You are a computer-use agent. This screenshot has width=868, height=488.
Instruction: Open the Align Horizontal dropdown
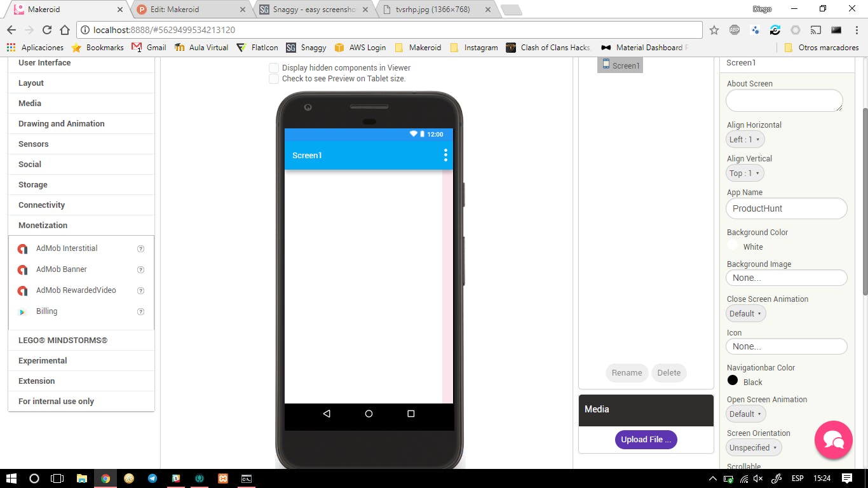745,139
